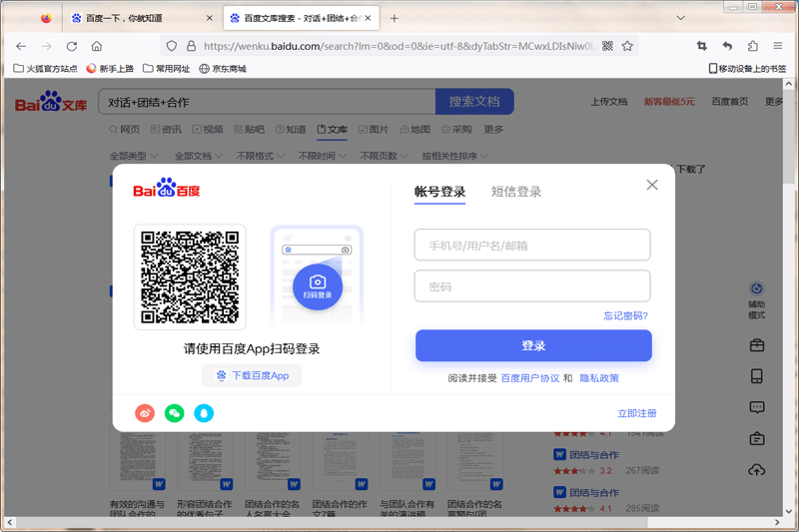Screen dimensions: 799x532
Task: Switch to 短信登录 tab
Action: point(516,192)
